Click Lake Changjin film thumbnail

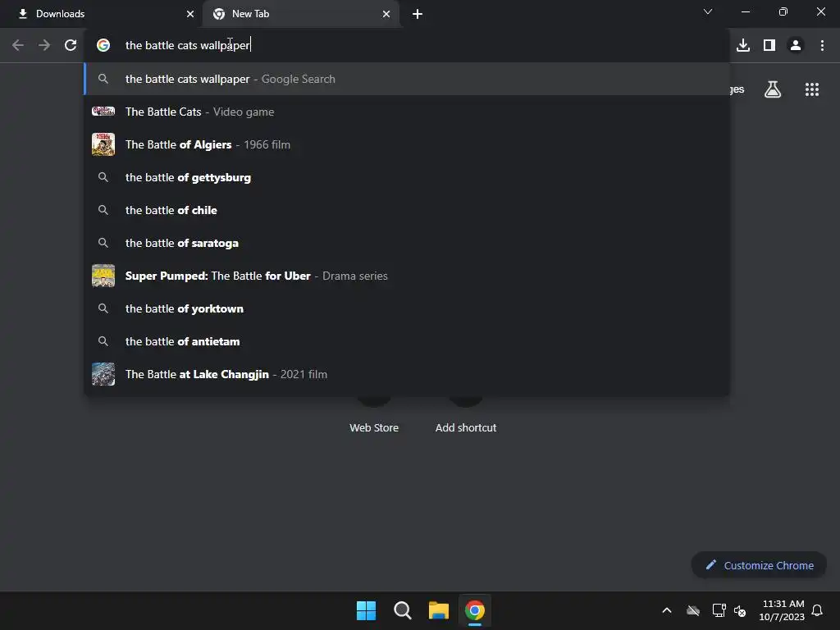pos(103,374)
